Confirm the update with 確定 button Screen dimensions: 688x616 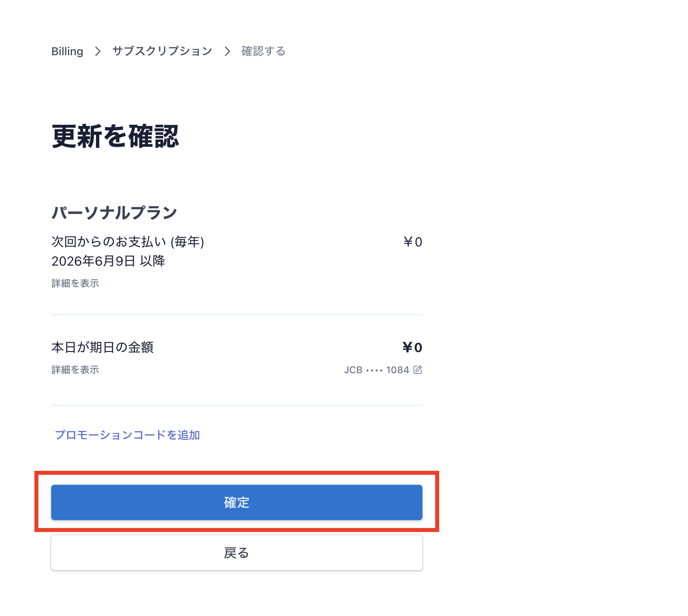pyautogui.click(x=237, y=502)
